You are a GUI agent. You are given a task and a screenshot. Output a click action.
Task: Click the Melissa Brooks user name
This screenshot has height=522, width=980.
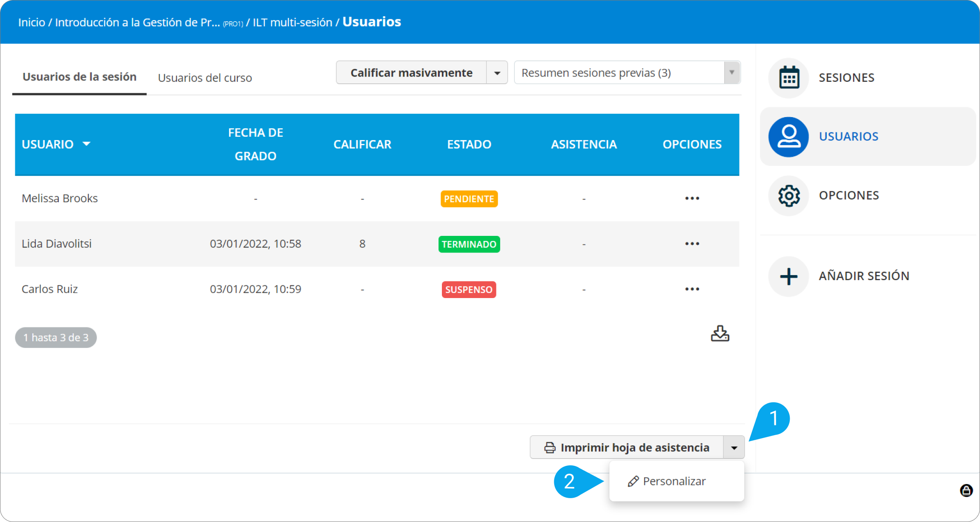point(60,198)
